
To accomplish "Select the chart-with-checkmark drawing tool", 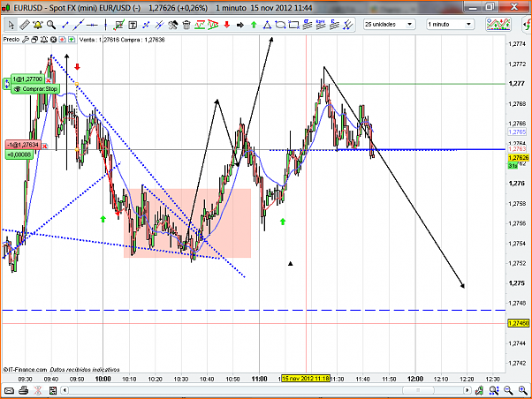I will tap(119, 25).
